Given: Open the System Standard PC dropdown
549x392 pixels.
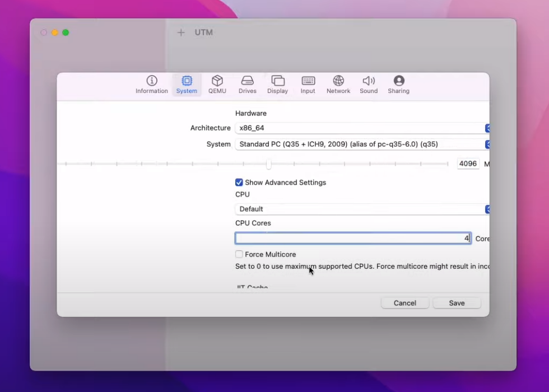Looking at the screenshot, I should (x=361, y=144).
